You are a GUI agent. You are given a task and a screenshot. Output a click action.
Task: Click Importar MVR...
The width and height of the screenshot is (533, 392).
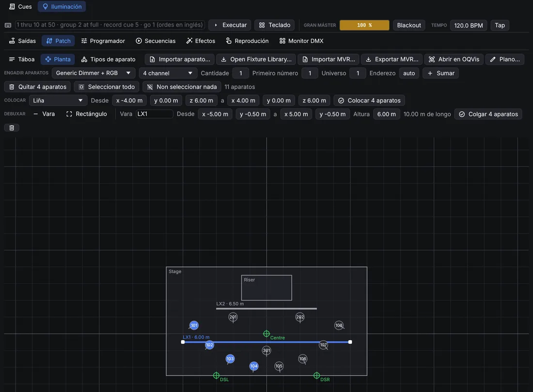click(329, 59)
